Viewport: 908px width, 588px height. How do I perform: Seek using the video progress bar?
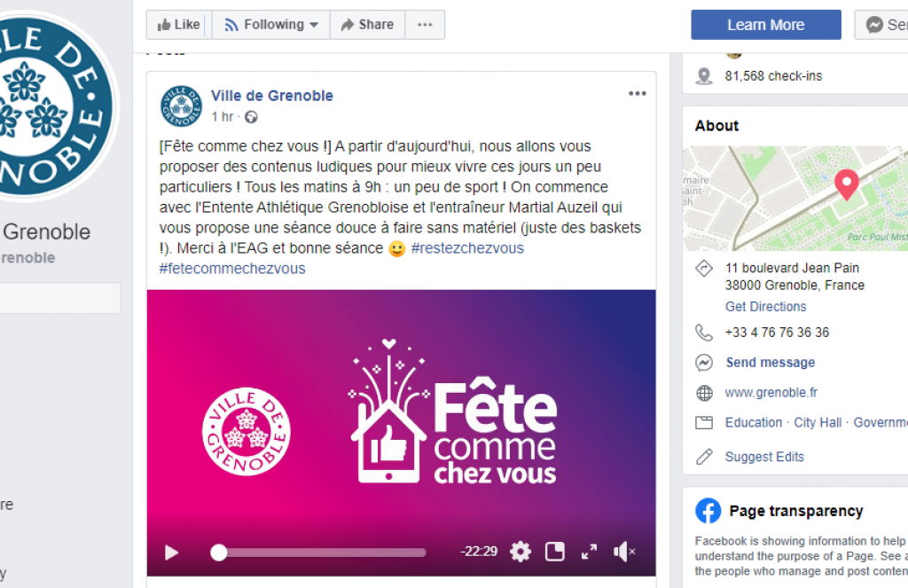click(x=318, y=553)
